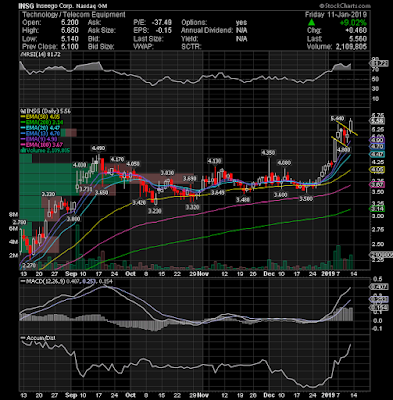
Task: Click the Prev Close value 5.100
Action: click(69, 47)
